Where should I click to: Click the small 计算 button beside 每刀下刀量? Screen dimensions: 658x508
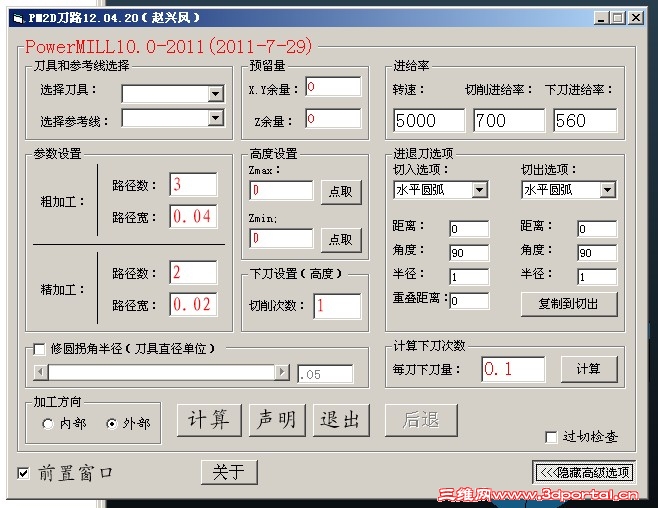pyautogui.click(x=589, y=369)
